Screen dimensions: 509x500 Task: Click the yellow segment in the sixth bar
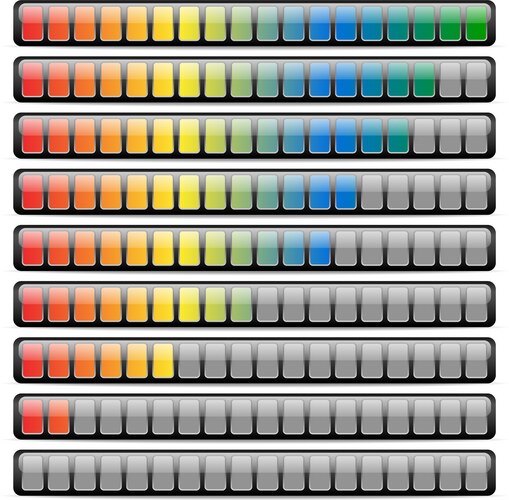pos(189,305)
